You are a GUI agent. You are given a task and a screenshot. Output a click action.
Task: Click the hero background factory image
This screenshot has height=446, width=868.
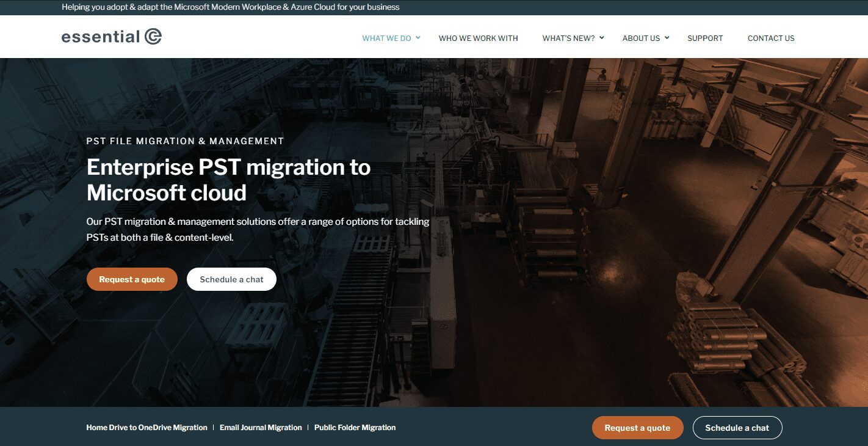(610, 244)
